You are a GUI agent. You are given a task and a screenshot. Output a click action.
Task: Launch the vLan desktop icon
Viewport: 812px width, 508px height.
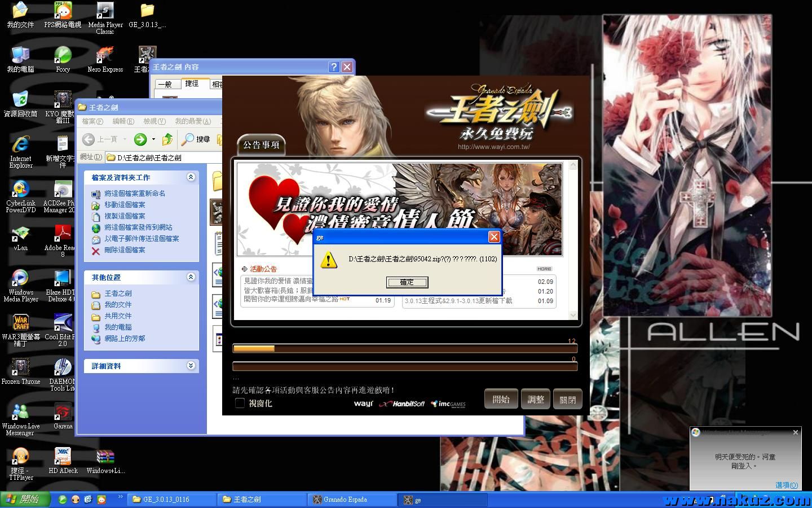pyautogui.click(x=21, y=238)
